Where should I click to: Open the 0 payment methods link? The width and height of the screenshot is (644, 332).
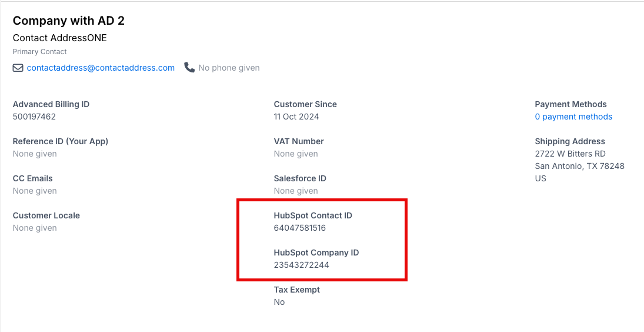pyautogui.click(x=573, y=117)
